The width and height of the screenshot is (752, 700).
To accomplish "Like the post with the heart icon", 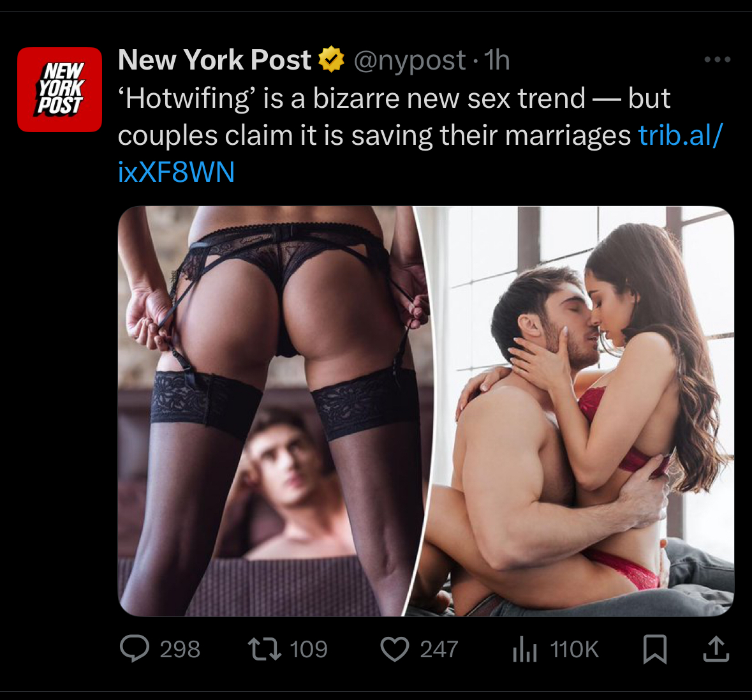I will pos(395,649).
